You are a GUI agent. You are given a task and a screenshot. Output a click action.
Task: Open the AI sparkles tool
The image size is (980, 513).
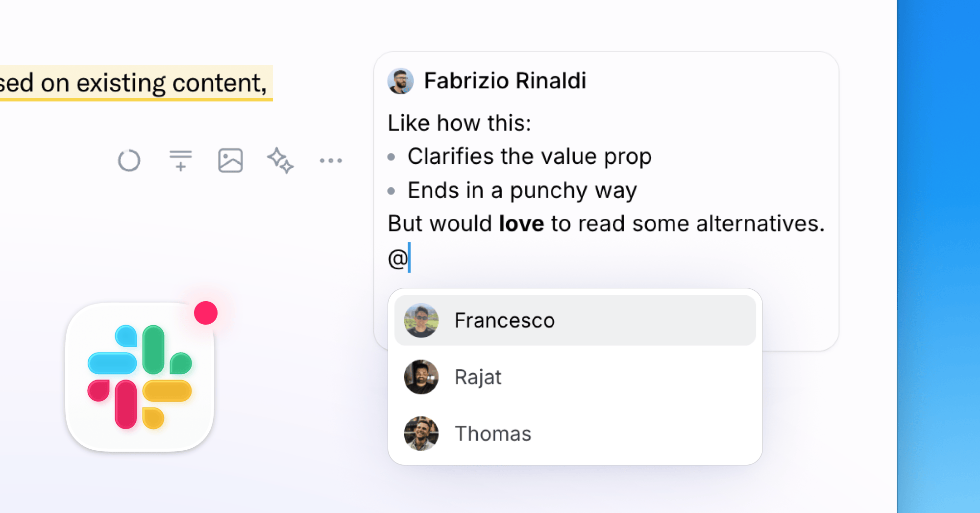click(280, 160)
